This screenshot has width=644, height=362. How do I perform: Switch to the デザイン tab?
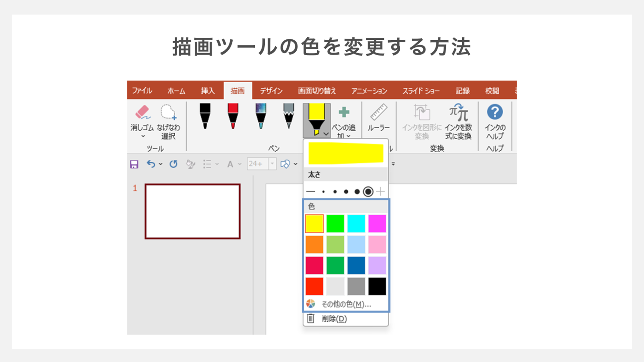pyautogui.click(x=271, y=91)
